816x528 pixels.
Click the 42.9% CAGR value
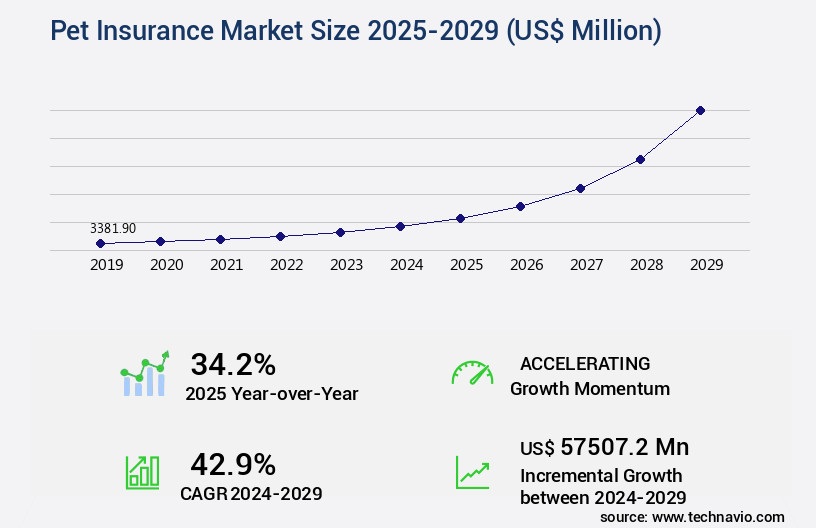(x=233, y=463)
